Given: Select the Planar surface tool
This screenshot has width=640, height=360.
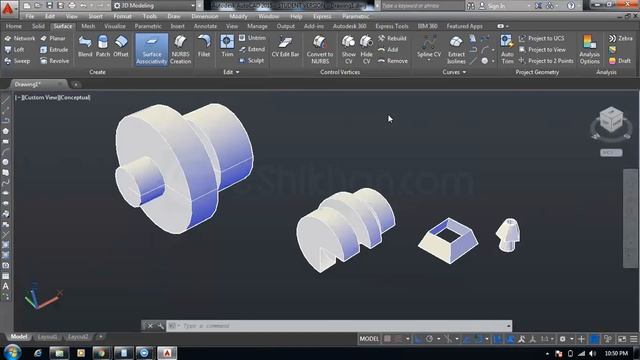Looking at the screenshot, I should (x=53, y=38).
